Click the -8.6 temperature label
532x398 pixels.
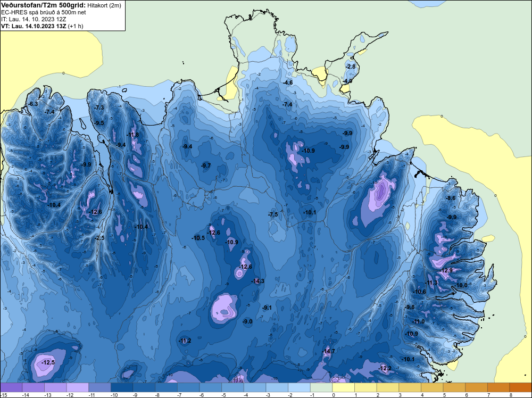[451, 198]
